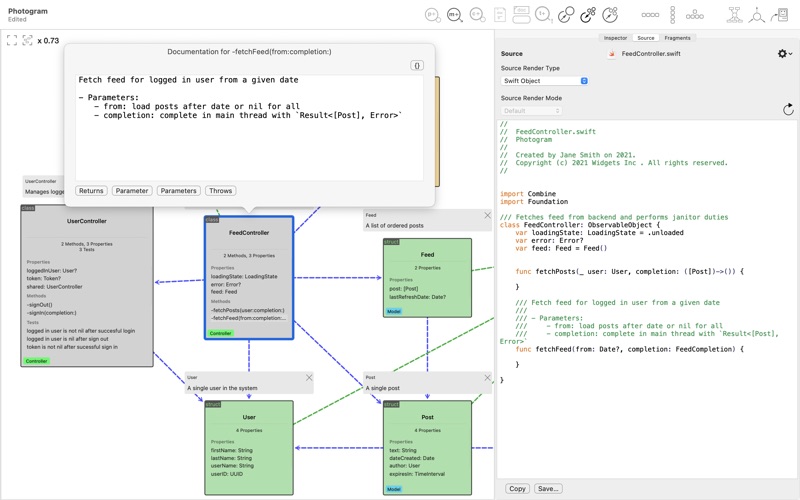Open the gear settings menu in Source panel

point(784,54)
